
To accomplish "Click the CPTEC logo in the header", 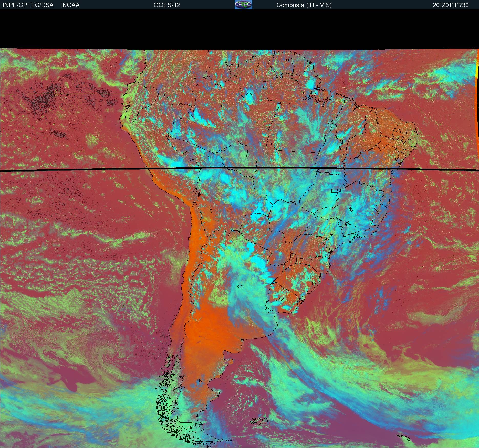I will [x=243, y=5].
